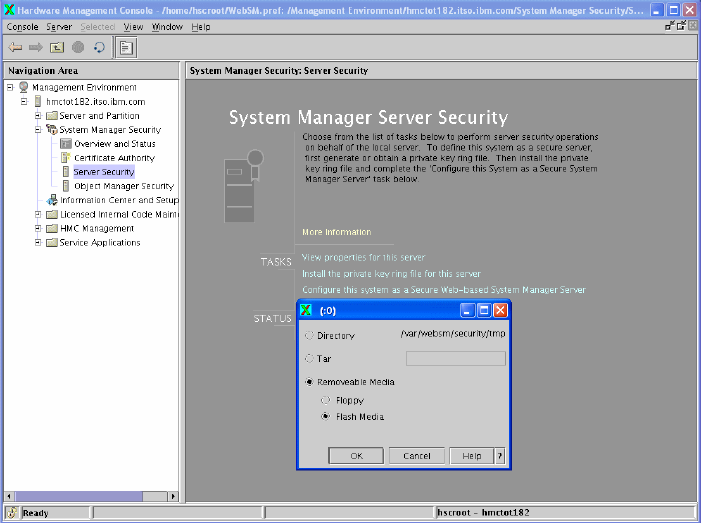Click the Object Manager Security icon
Image resolution: width=701 pixels, height=523 pixels.
(x=66, y=186)
